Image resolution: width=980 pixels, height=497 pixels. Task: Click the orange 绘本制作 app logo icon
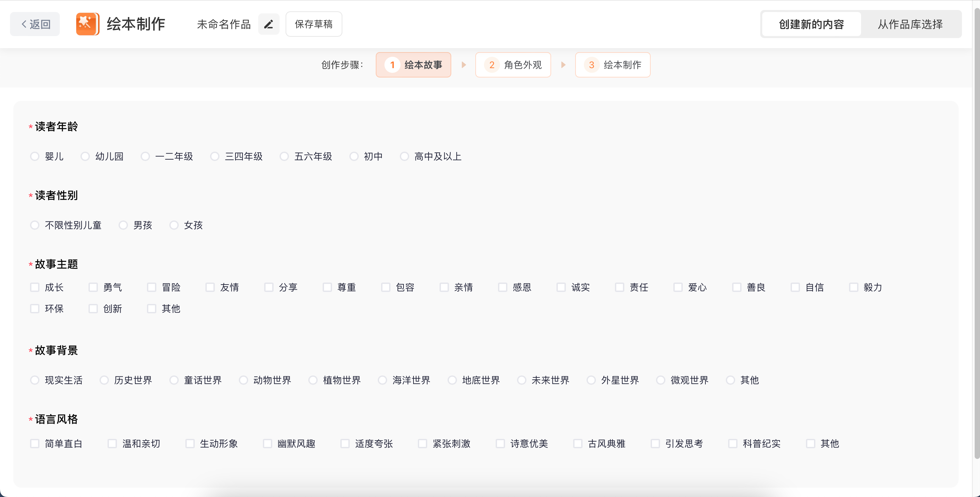coord(88,24)
